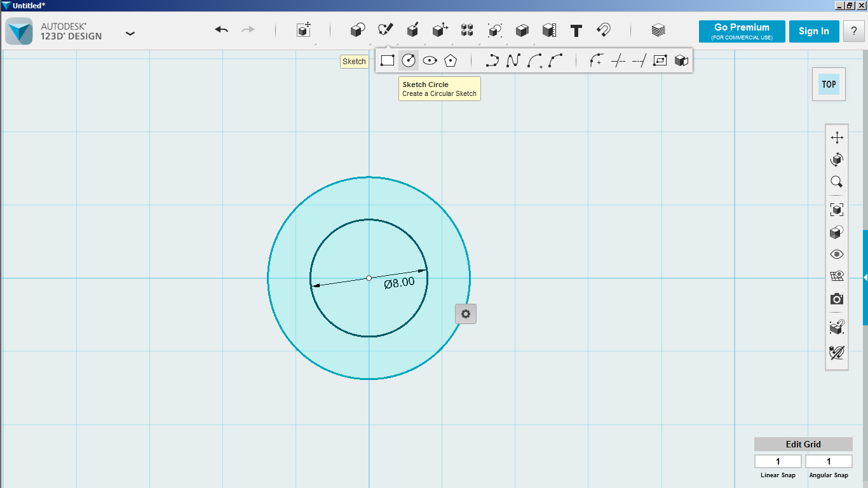
Task: Open help with the question mark button
Action: point(854,31)
